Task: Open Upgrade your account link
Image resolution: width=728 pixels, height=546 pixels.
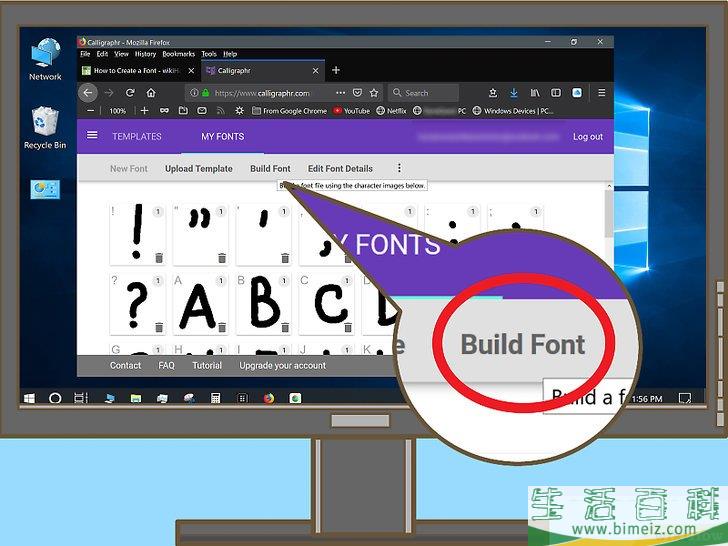Action: pos(283,365)
